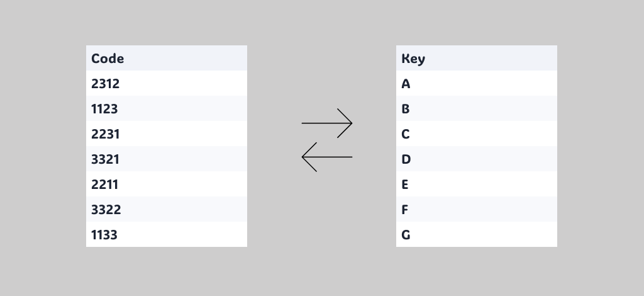
Task: Click key row A
Action: tap(477, 84)
